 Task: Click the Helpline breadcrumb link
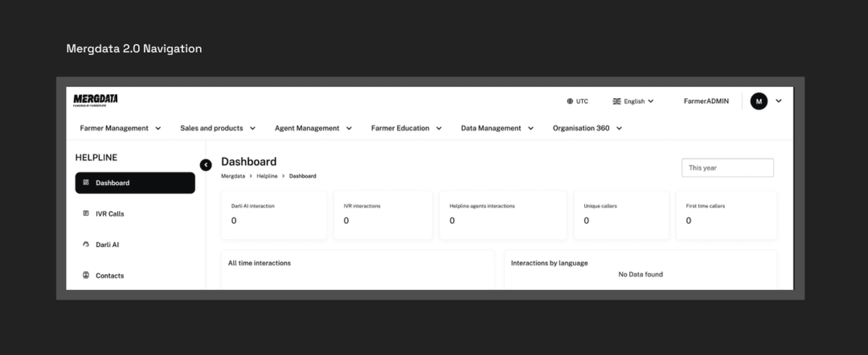click(267, 176)
